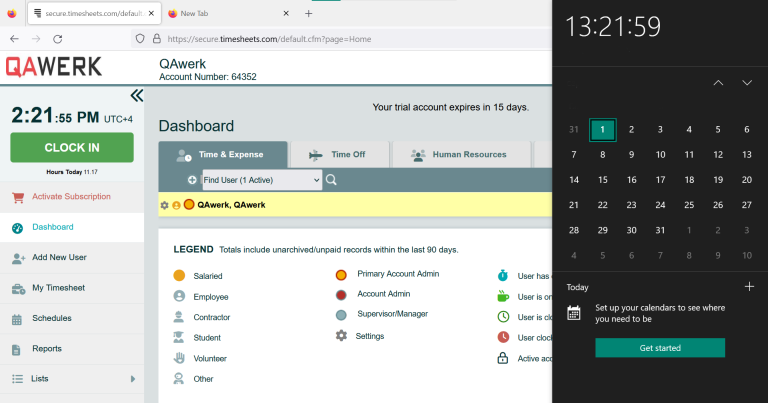768x403 pixels.
Task: Select day 15 in the calendar
Action: coord(603,180)
